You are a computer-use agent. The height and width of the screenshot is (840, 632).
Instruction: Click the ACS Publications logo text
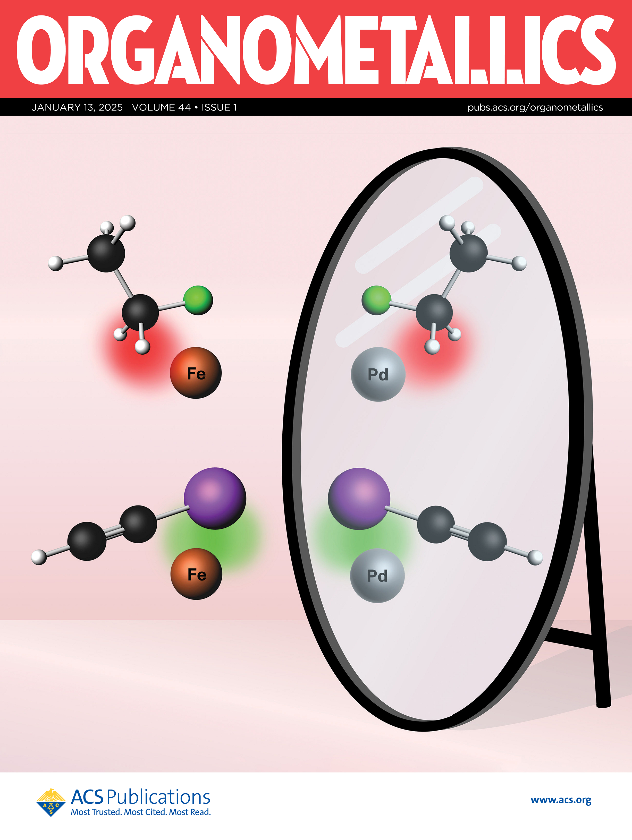[x=140, y=796]
